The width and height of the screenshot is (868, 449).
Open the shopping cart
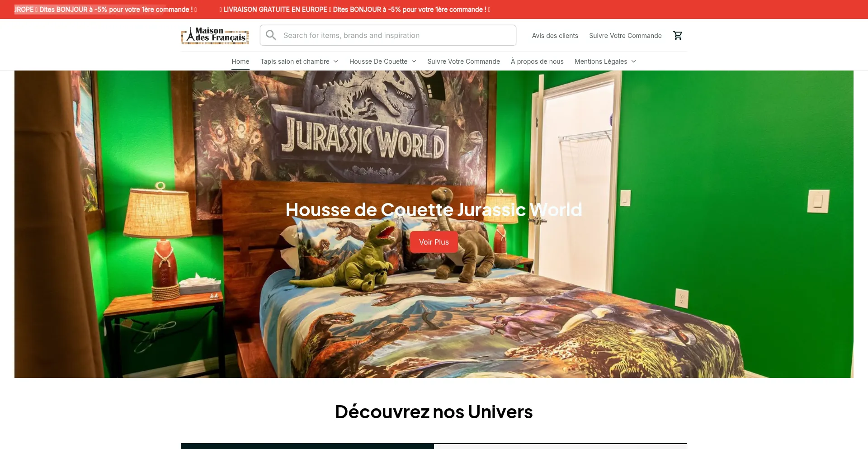[x=677, y=35]
